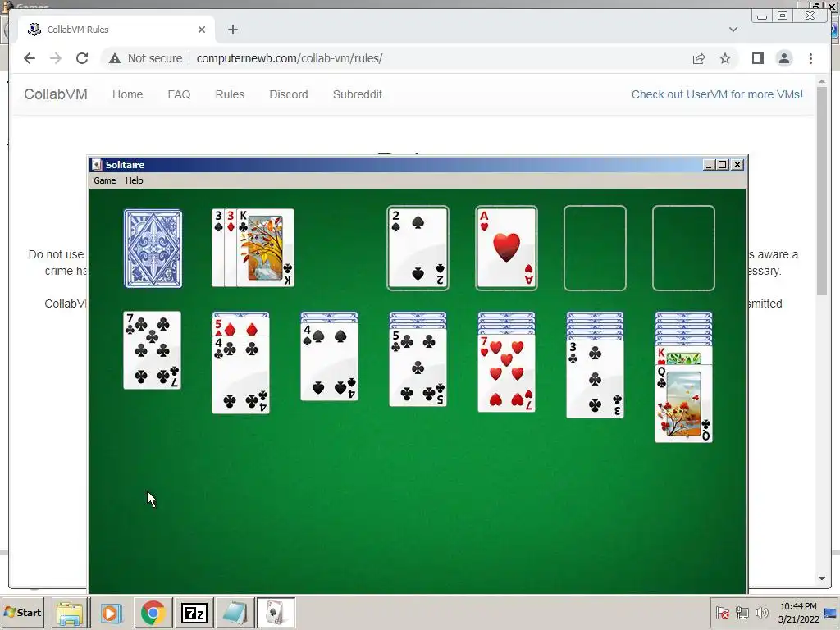Select the 7 of hearts tableau card

[x=506, y=373]
